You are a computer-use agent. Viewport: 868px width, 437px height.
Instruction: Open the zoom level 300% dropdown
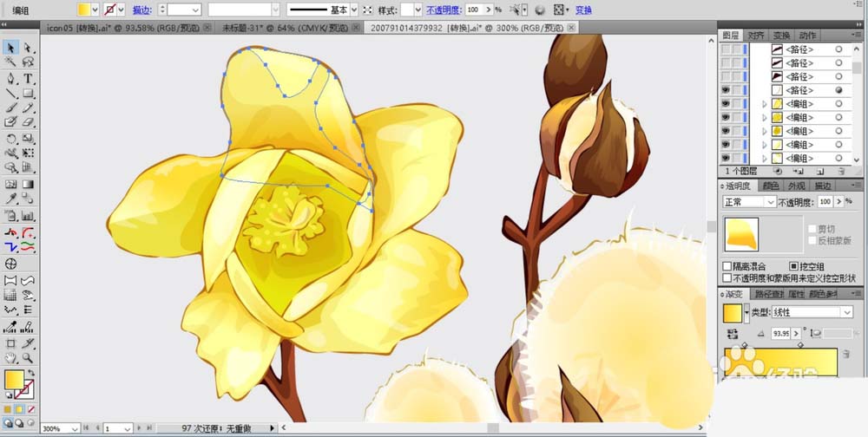(x=75, y=428)
